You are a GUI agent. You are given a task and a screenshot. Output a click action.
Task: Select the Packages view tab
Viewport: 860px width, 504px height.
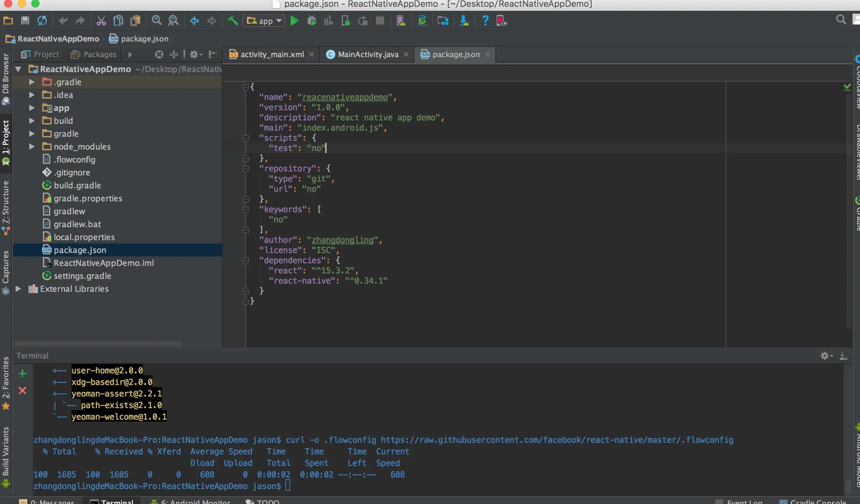click(x=93, y=54)
